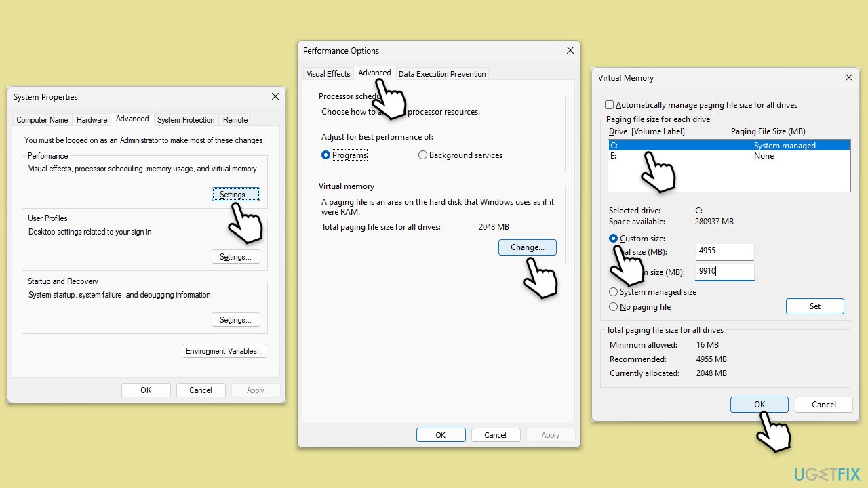Open User Profiles Settings button

pos(235,257)
